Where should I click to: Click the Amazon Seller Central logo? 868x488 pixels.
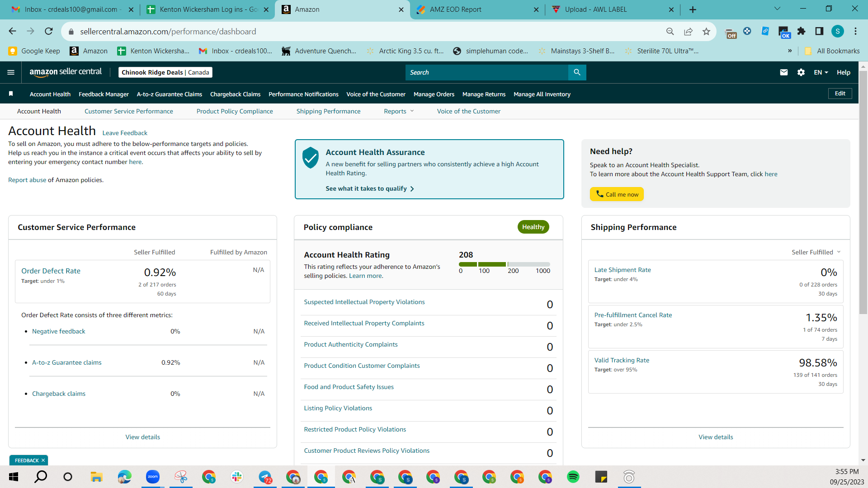(x=66, y=72)
